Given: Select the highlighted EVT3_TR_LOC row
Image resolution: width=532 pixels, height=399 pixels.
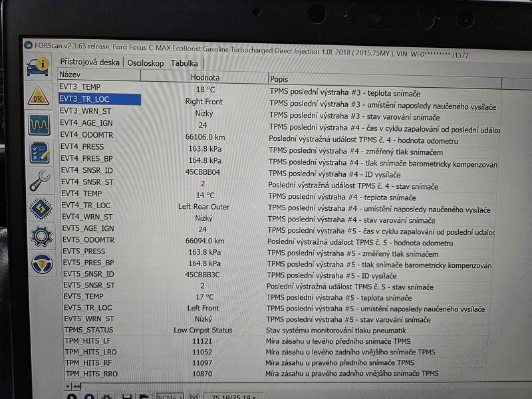Looking at the screenshot, I should pyautogui.click(x=100, y=99).
